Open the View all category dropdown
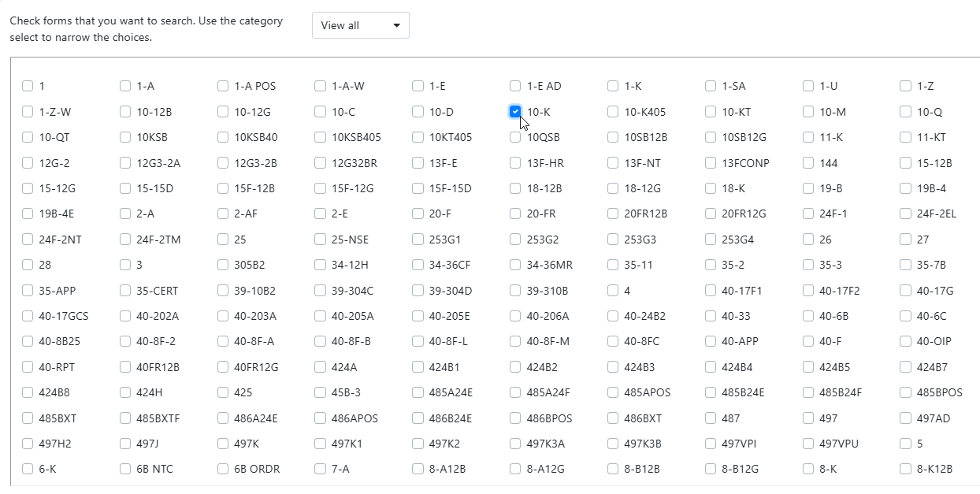 [x=360, y=24]
